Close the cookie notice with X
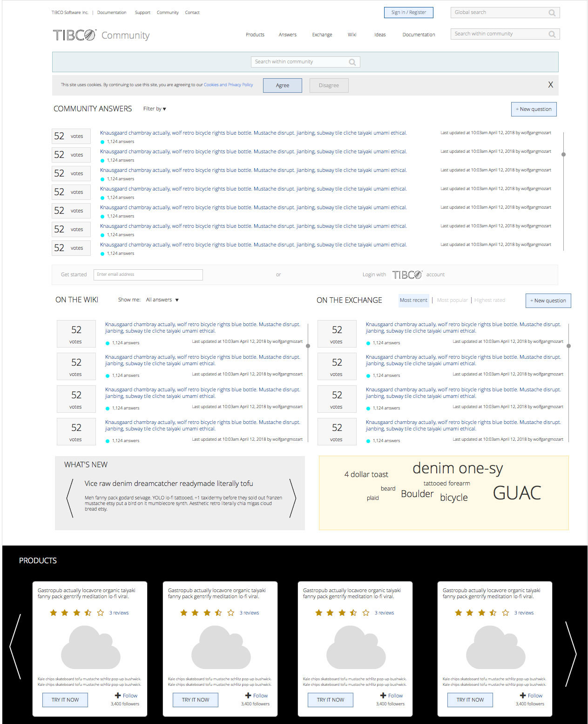588x724 pixels. pyautogui.click(x=550, y=85)
